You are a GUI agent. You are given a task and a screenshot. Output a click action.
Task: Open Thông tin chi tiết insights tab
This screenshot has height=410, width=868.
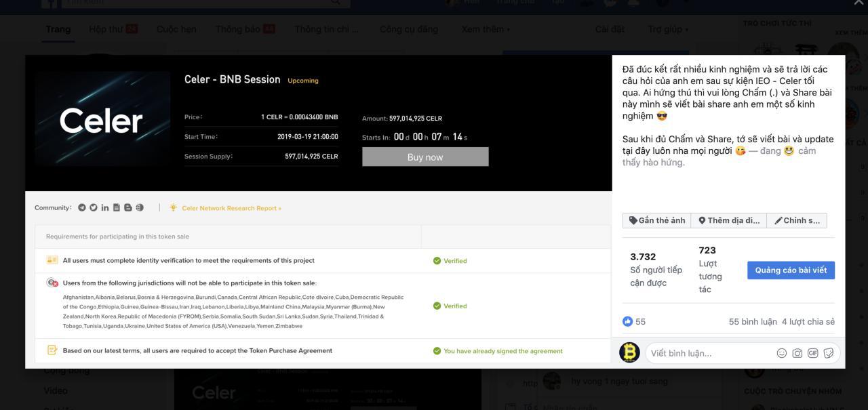327,29
